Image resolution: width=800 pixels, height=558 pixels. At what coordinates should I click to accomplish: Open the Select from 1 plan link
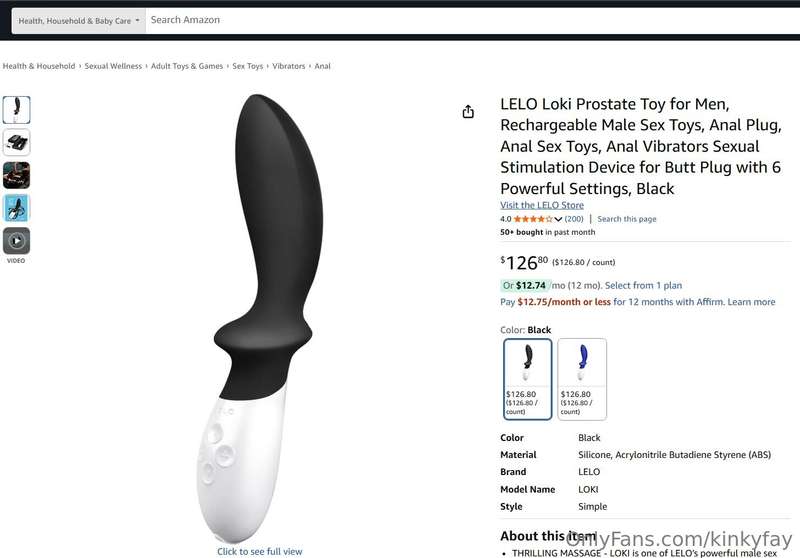click(x=643, y=286)
